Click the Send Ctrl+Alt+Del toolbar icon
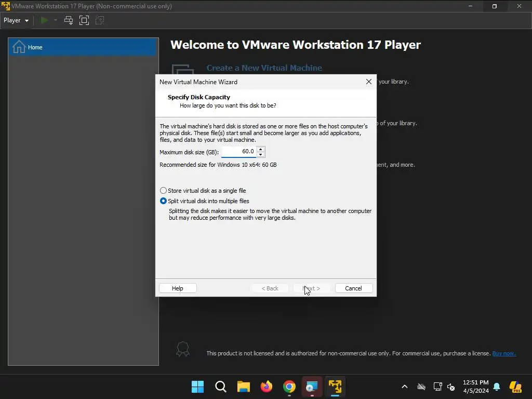This screenshot has width=532, height=399. (x=69, y=20)
